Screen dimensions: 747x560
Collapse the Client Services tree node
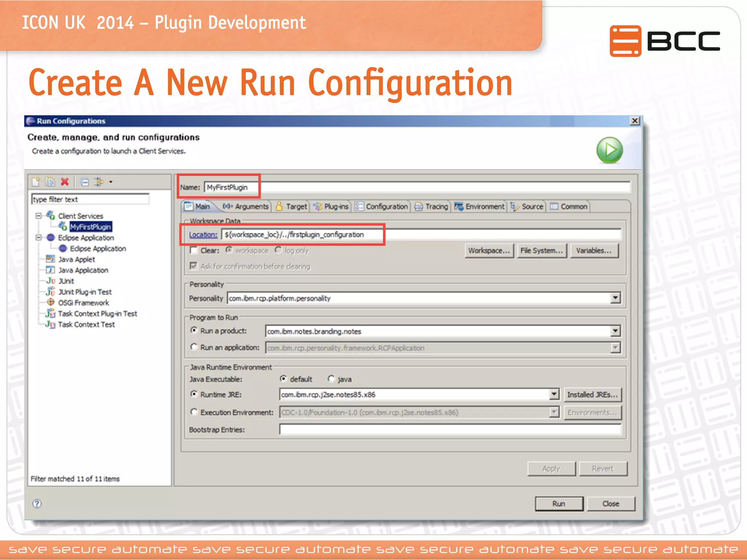38,216
